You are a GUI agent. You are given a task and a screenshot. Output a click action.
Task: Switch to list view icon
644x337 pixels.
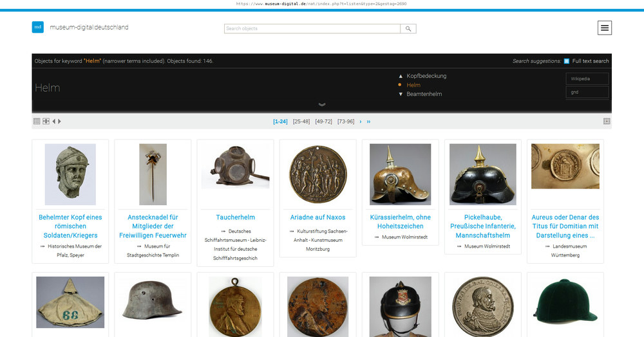[x=37, y=121]
